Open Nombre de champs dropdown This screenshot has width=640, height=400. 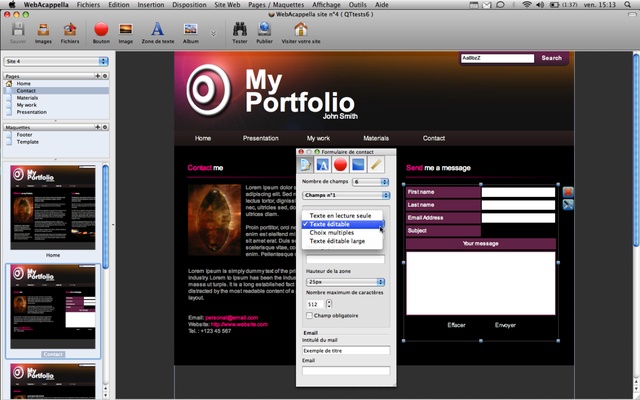pos(370,182)
